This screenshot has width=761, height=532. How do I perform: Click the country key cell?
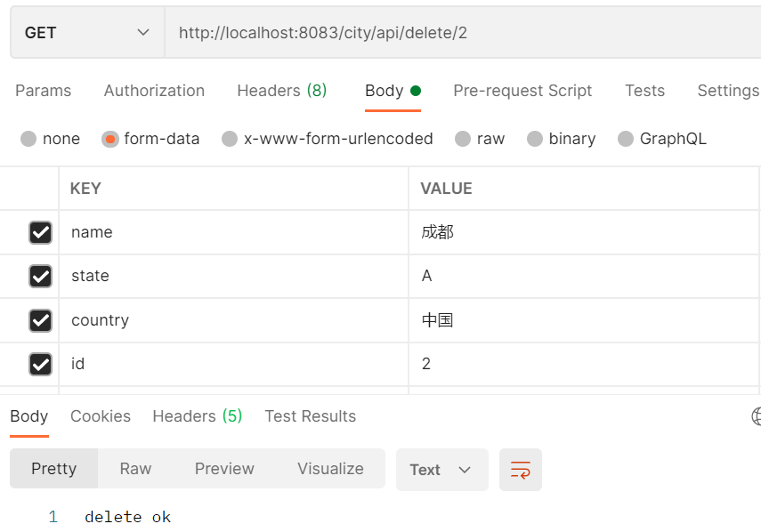point(233,320)
